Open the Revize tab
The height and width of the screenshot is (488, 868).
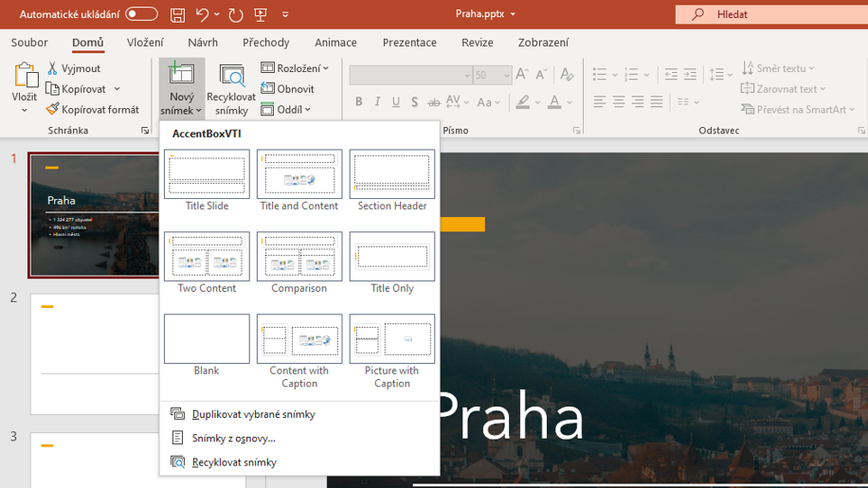pyautogui.click(x=478, y=43)
